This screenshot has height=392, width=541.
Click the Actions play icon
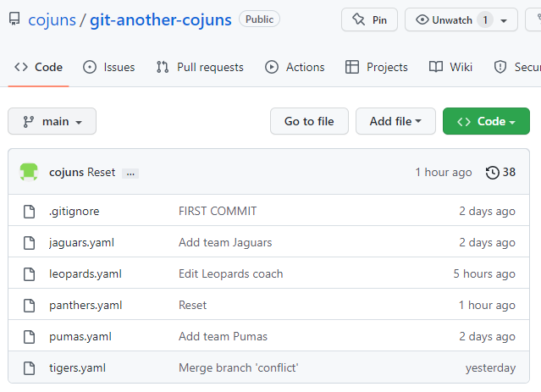tap(272, 67)
